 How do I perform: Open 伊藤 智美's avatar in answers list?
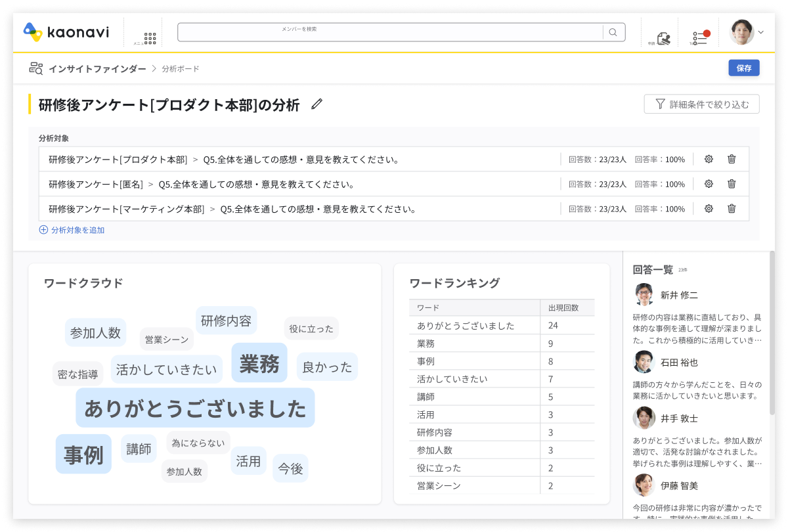(644, 485)
